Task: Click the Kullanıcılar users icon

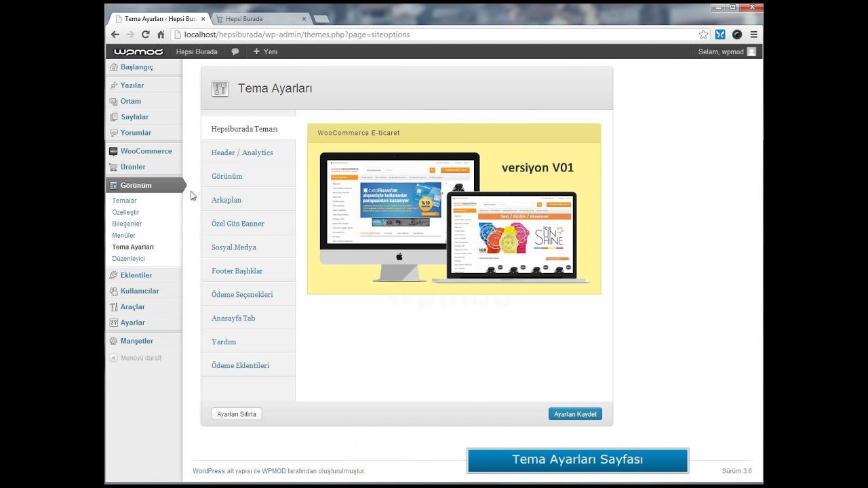Action: point(114,291)
